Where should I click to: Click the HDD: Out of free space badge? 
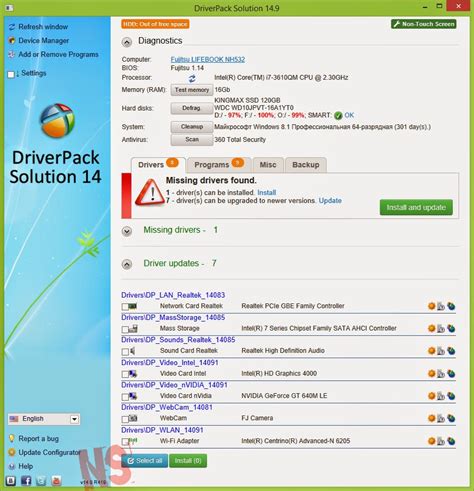coord(155,24)
